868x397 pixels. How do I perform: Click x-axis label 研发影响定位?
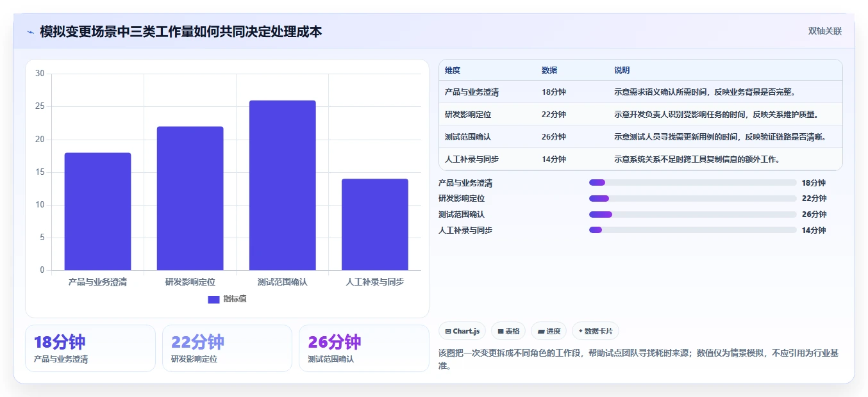(x=190, y=282)
